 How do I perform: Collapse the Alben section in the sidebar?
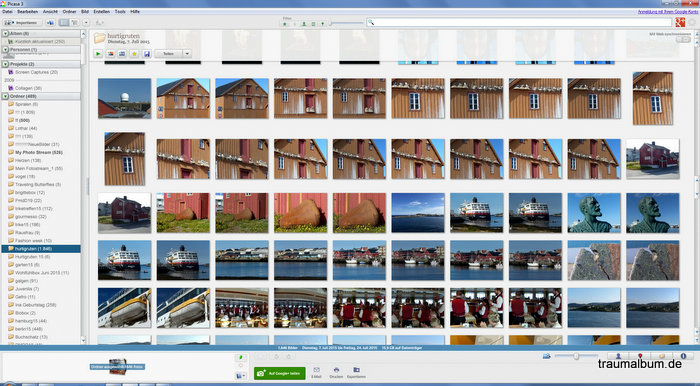[5, 33]
